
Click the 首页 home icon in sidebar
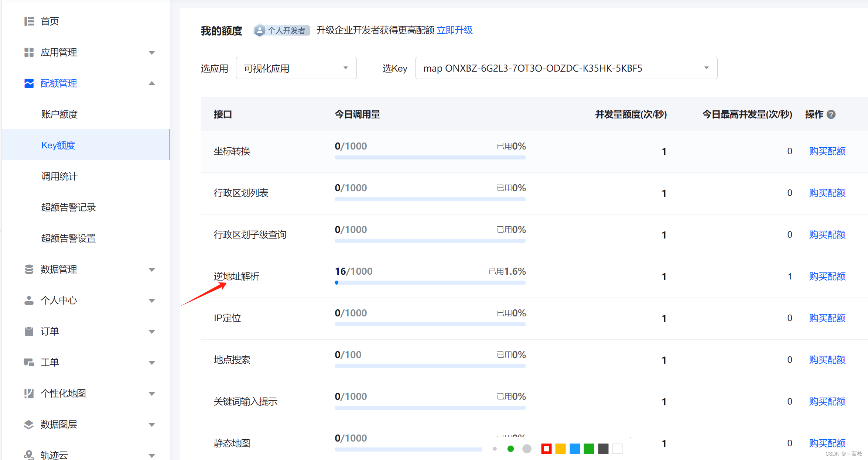click(x=29, y=21)
